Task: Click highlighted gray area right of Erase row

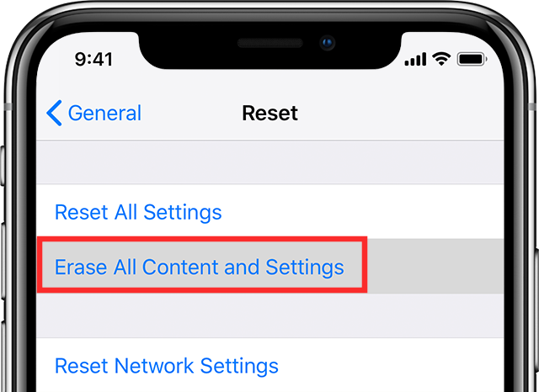Action: 435,267
